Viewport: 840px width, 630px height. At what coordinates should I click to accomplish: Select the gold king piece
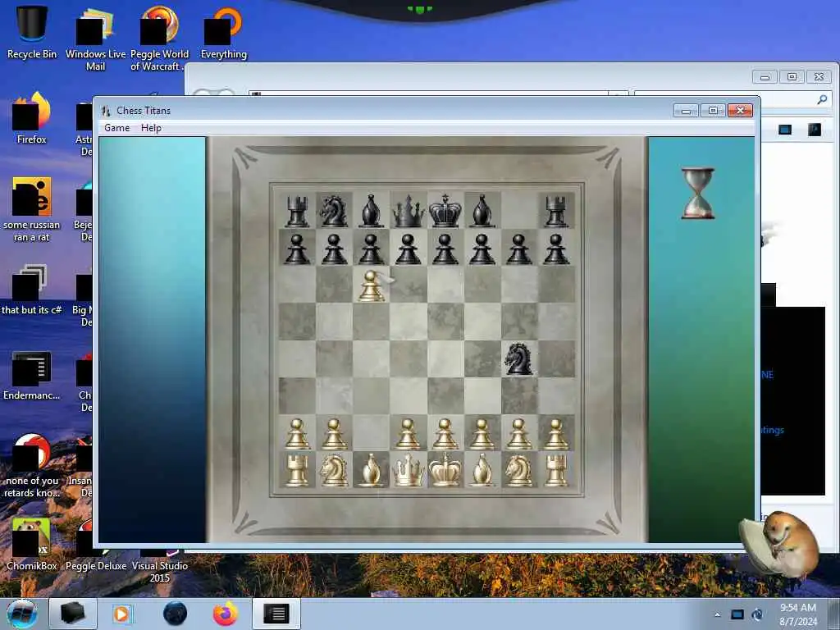point(445,470)
